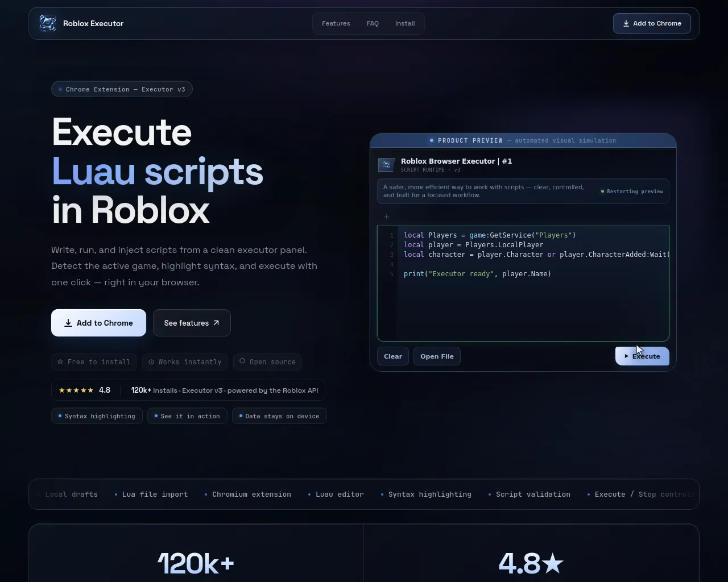Click line number 1 in editor gutter
The width and height of the screenshot is (728, 582).
point(391,235)
